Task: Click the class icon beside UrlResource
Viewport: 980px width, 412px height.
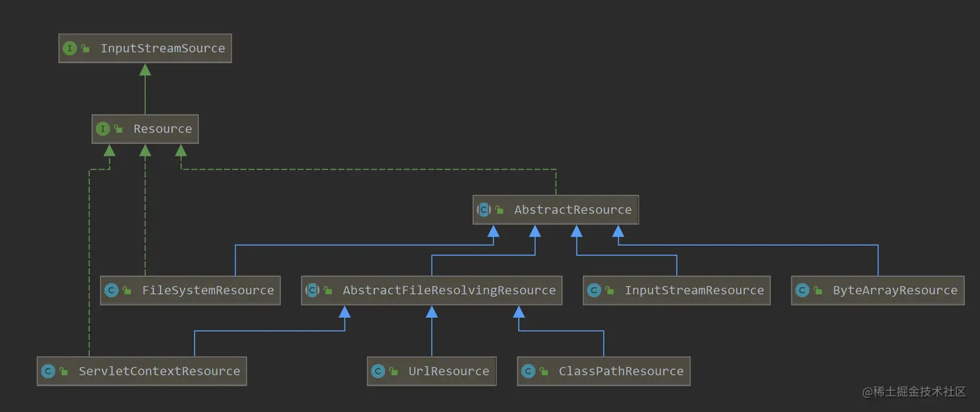Action: coord(378,371)
